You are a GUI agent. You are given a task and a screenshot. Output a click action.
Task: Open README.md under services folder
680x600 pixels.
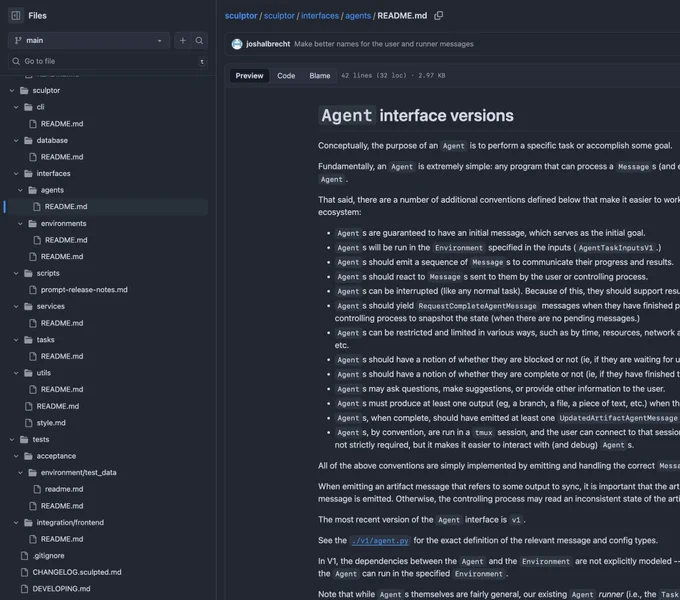[62, 323]
